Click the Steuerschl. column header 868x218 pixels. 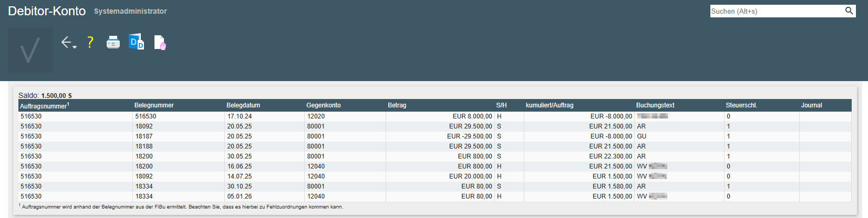click(x=741, y=105)
